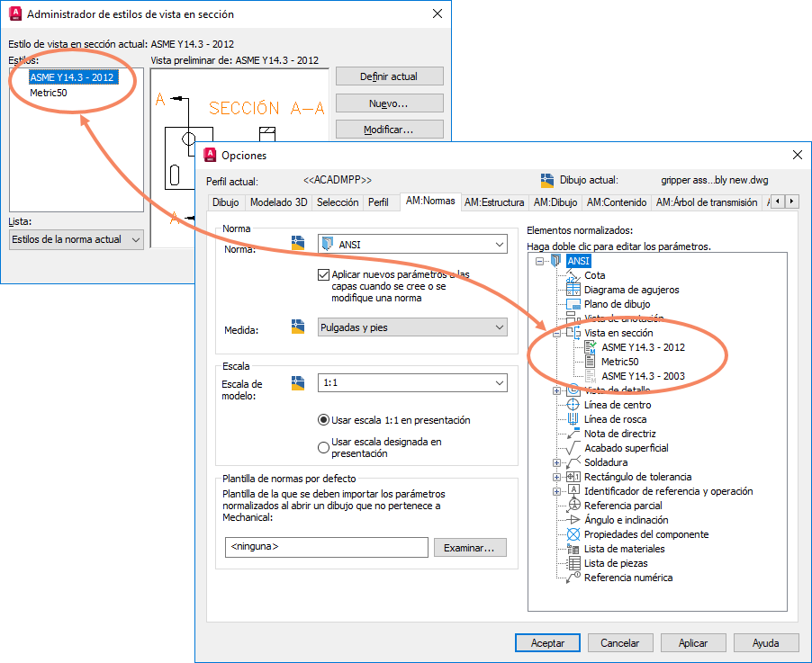The width and height of the screenshot is (812, 663).
Task: Switch to the Modelado 3D tab
Action: click(x=278, y=202)
